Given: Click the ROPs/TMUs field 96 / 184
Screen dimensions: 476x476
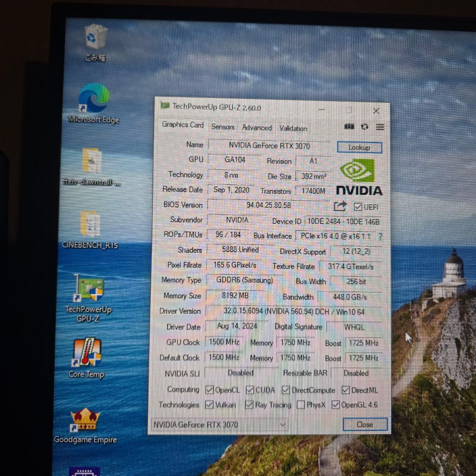Looking at the screenshot, I should 228,234.
